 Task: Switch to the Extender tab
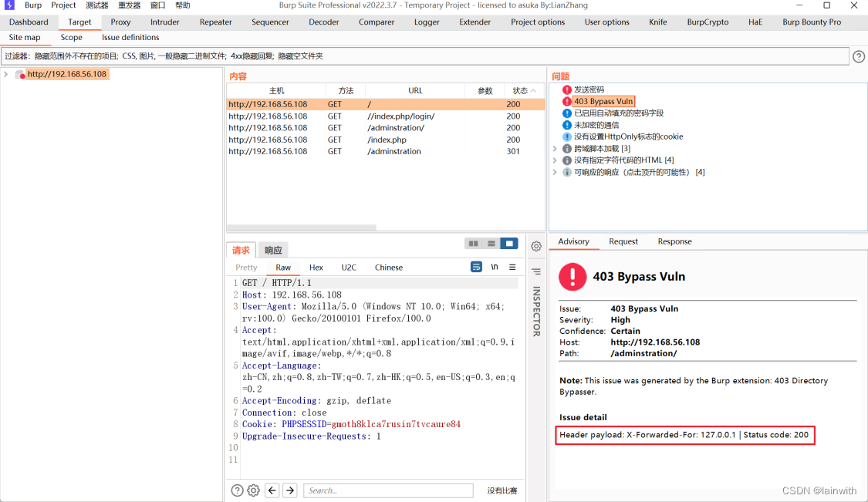pos(475,22)
